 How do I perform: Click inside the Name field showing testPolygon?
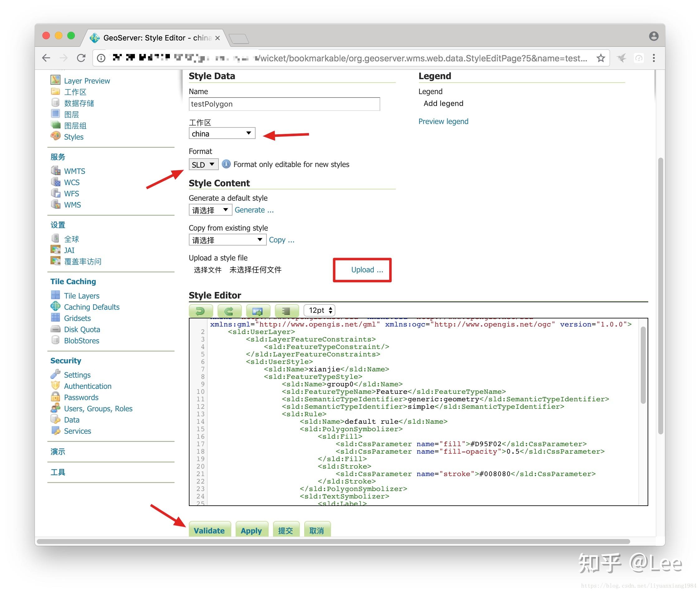(284, 104)
